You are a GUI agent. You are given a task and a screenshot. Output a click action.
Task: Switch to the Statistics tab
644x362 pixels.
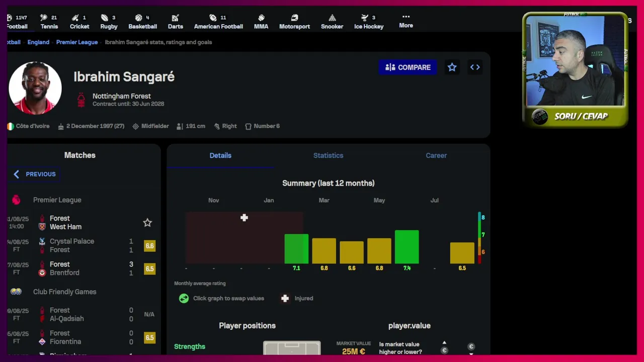click(x=328, y=155)
